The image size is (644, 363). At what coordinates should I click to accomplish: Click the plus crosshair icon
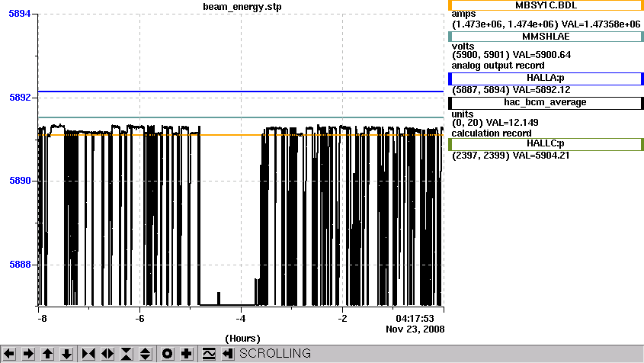(187, 354)
